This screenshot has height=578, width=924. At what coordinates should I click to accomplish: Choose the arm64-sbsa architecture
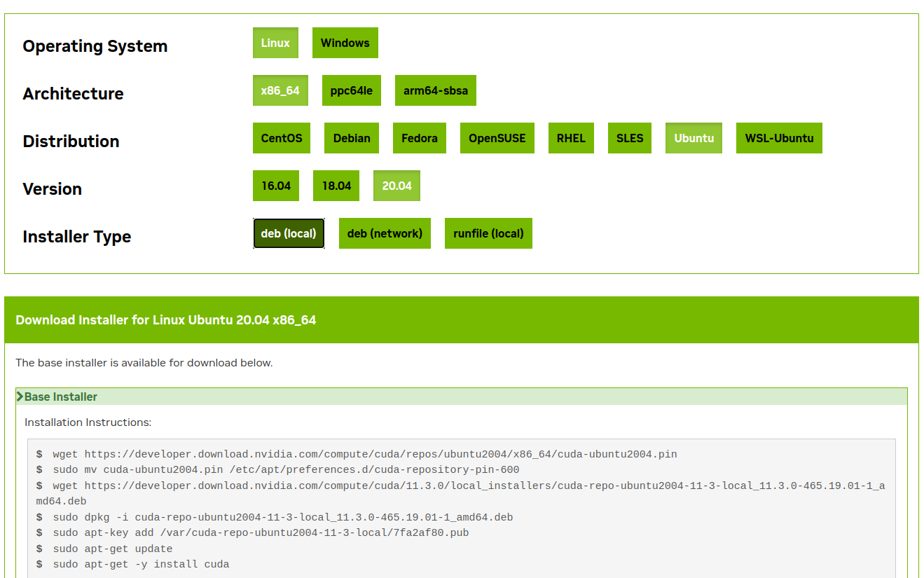point(435,90)
